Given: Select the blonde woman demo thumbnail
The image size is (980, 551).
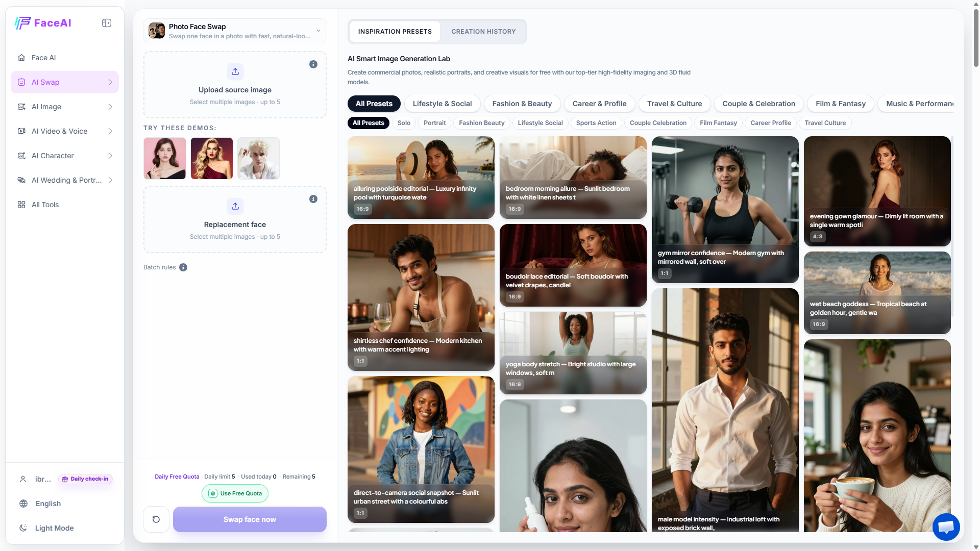Looking at the screenshot, I should (x=211, y=158).
